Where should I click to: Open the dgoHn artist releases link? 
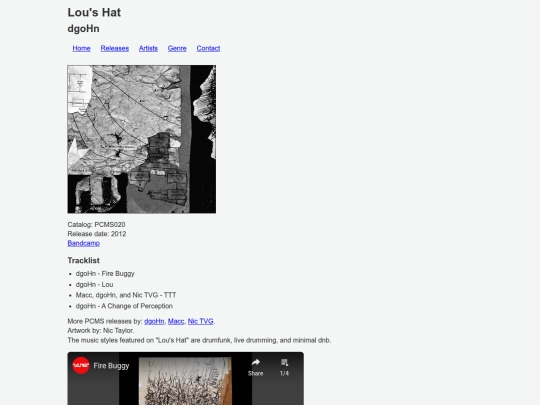pos(154,321)
